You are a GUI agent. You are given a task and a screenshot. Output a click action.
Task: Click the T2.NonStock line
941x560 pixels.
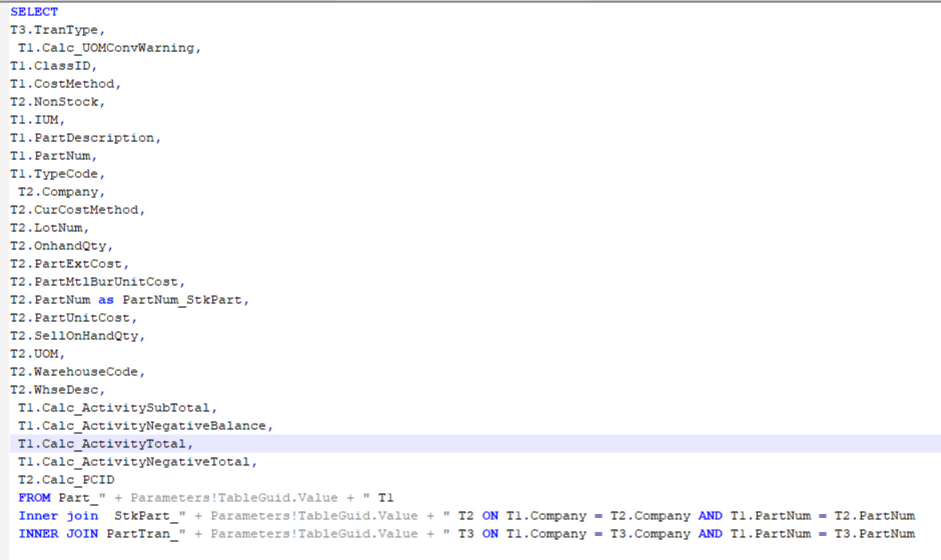pyautogui.click(x=58, y=102)
